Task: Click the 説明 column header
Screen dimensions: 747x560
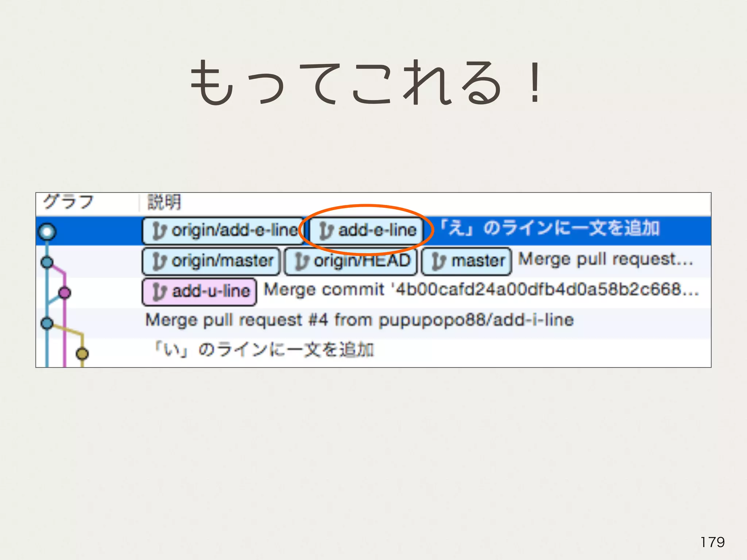Action: 164,202
